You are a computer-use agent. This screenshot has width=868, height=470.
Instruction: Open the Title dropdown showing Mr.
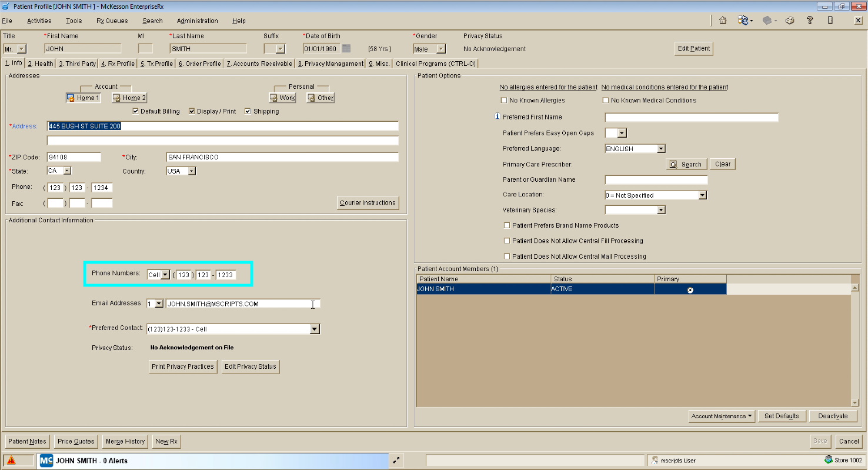pos(22,49)
